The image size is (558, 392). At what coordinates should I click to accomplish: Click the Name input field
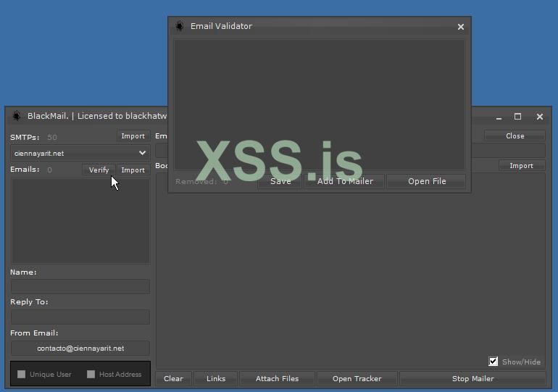(x=80, y=286)
